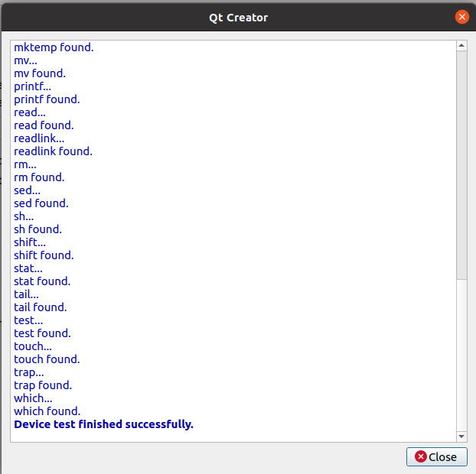
Task: Click the "mktemp found." output line
Action: (54, 47)
